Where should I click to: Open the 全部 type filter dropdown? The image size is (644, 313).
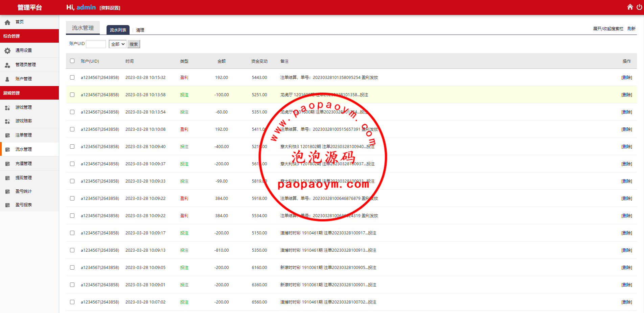click(x=117, y=44)
